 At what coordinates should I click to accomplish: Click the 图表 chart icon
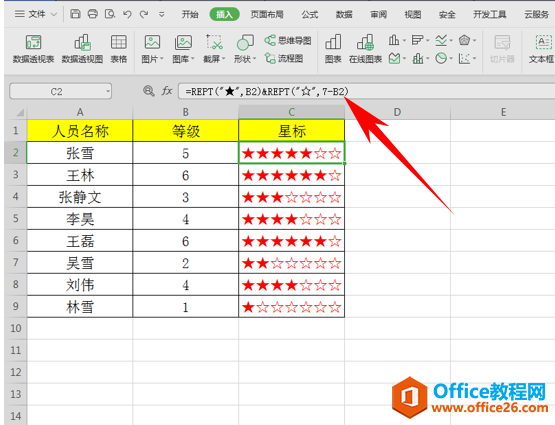tap(333, 49)
